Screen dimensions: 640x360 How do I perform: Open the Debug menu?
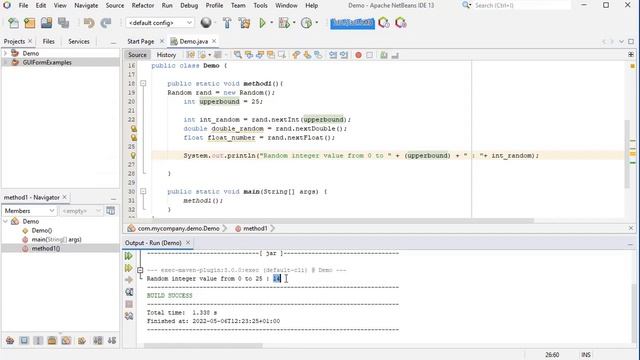coord(189,6)
